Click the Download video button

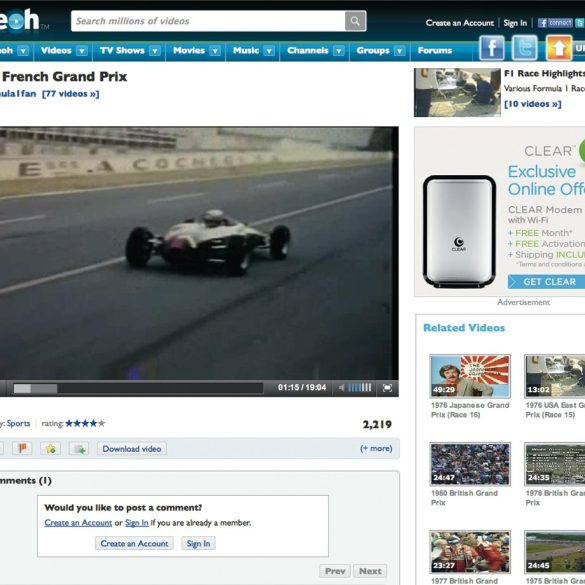[x=132, y=448]
